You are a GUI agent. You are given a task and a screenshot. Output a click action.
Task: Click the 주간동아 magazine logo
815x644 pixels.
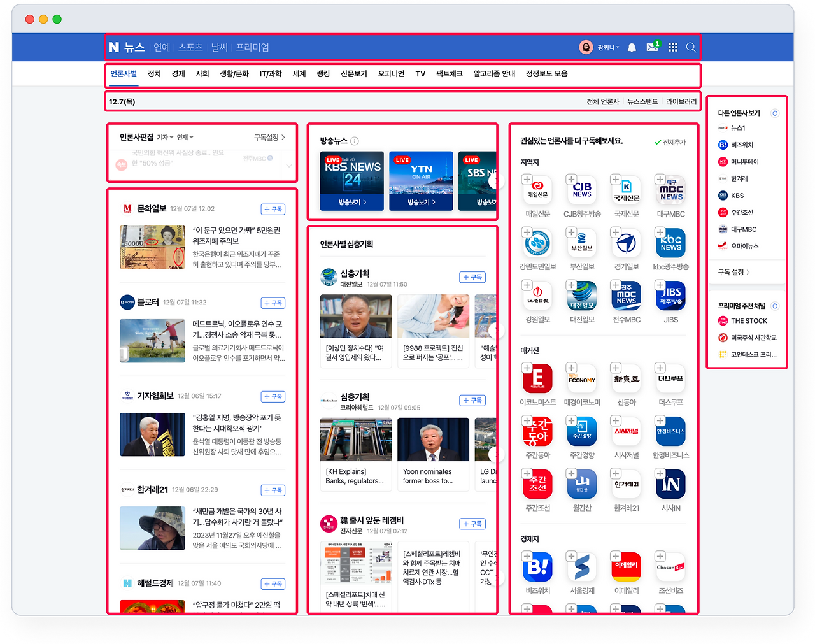pyautogui.click(x=538, y=432)
